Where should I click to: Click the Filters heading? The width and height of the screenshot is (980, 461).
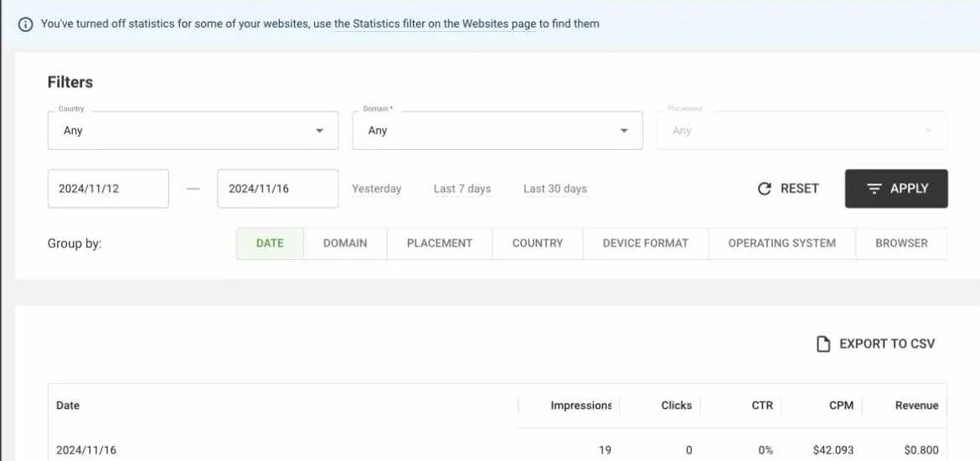tap(70, 82)
